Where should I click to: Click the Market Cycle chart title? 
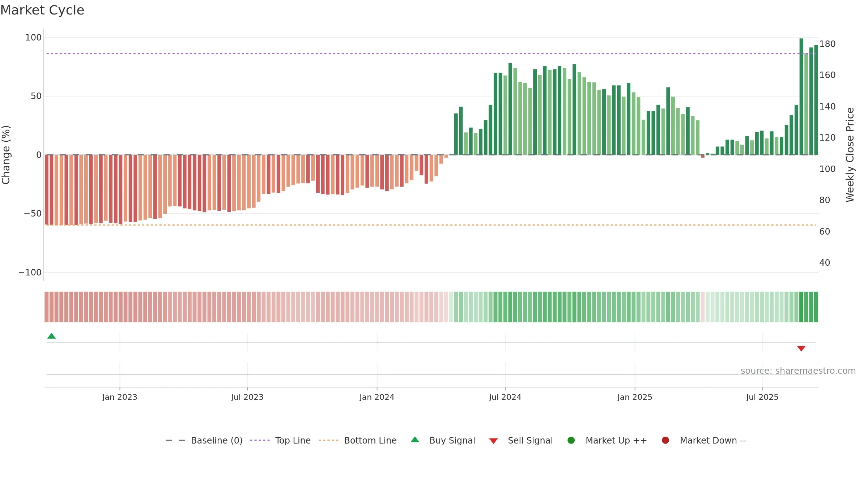click(x=42, y=10)
